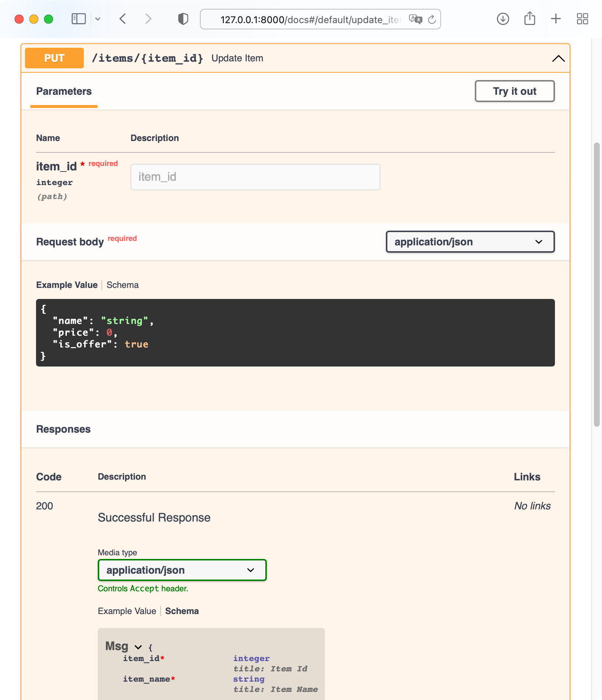Show tab overview grid icon

coord(582,19)
